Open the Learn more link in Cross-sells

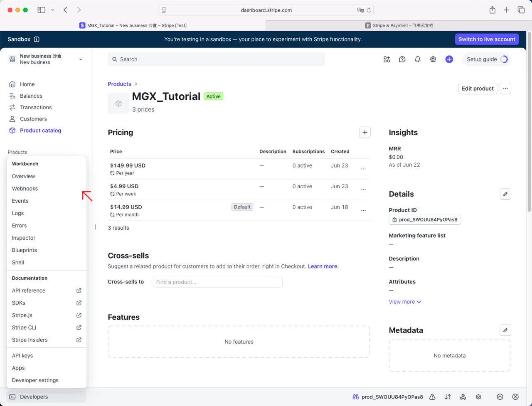323,266
